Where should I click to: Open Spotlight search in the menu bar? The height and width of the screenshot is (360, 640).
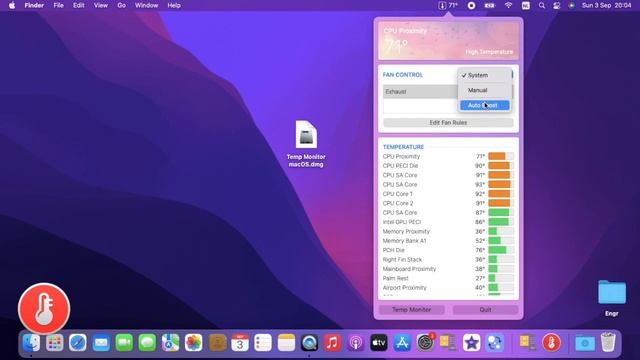tap(542, 5)
